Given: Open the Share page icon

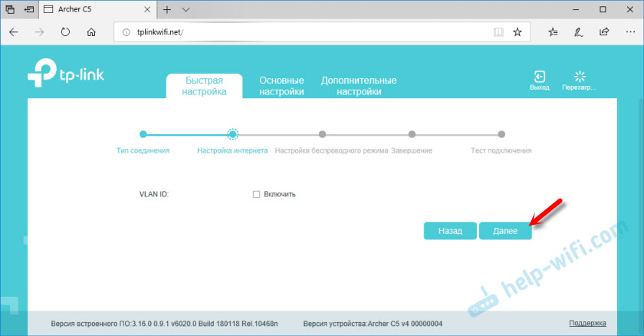Looking at the screenshot, I should 603,32.
